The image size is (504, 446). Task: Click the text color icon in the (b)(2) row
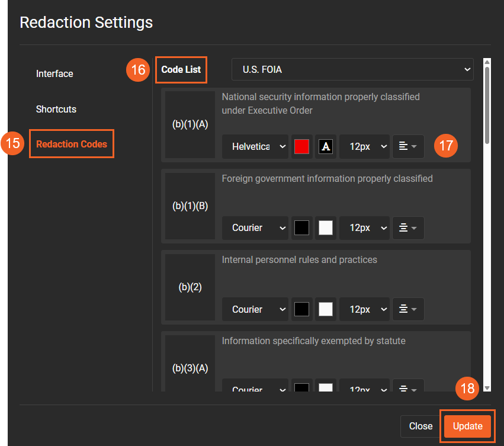(325, 309)
